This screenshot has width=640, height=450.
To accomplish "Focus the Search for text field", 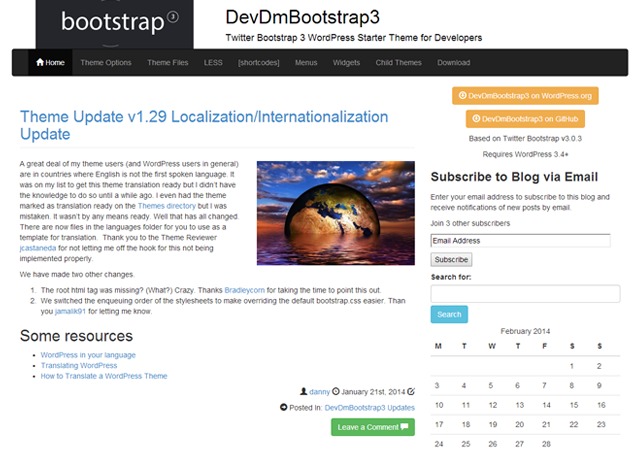I will (525, 294).
